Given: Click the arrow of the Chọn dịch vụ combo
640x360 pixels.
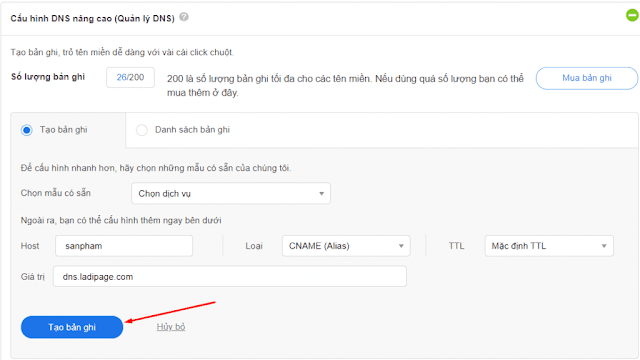Looking at the screenshot, I should (x=321, y=193).
